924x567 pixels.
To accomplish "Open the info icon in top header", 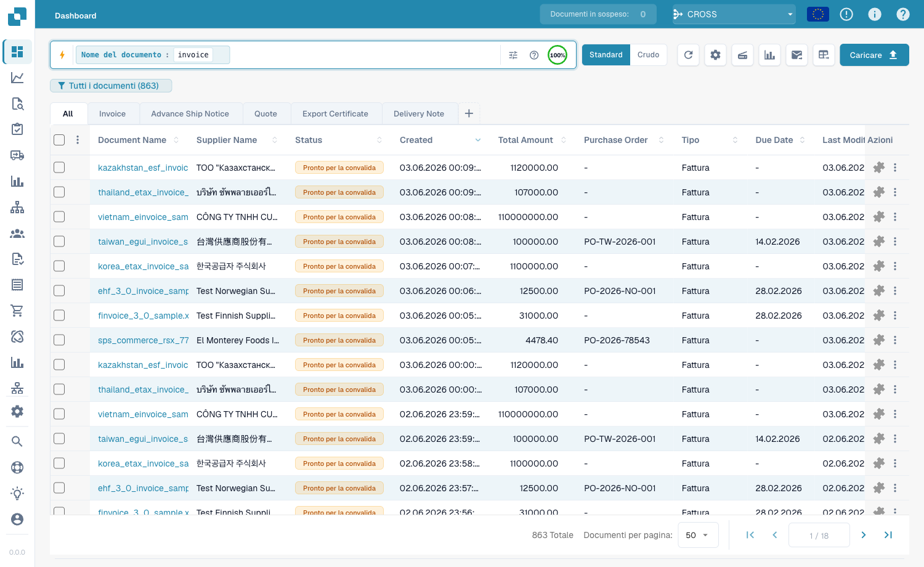I will click(875, 14).
